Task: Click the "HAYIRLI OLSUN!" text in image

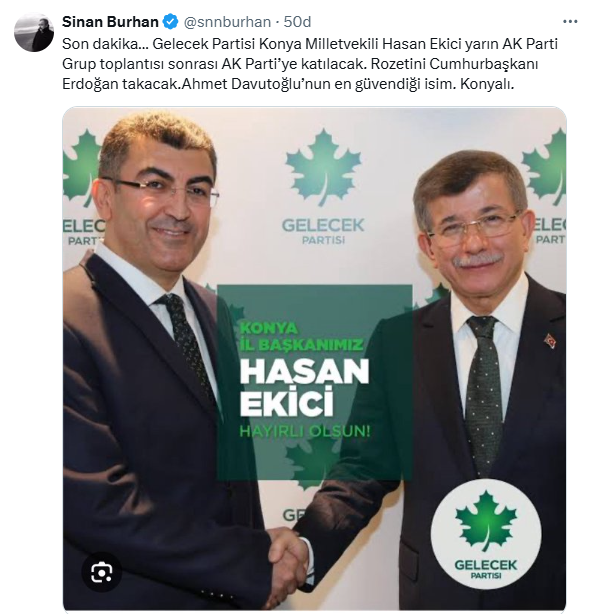Action: click(305, 432)
